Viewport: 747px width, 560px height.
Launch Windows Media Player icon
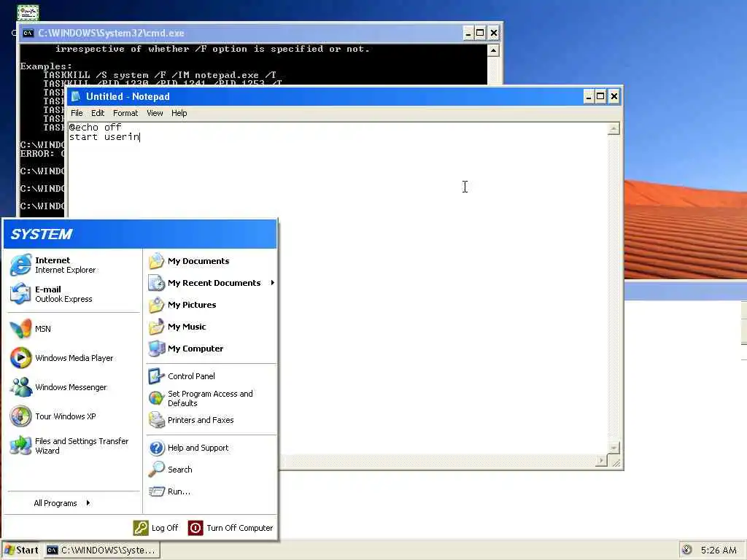click(20, 357)
